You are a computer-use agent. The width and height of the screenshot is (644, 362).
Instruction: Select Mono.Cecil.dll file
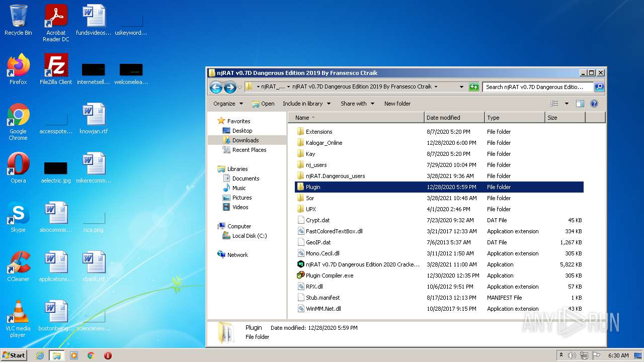tap(318, 253)
